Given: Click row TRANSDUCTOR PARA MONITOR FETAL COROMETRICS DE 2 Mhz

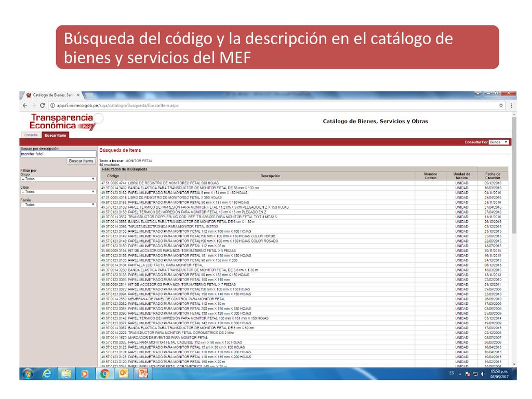Looking at the screenshot, I should click(x=304, y=333).
